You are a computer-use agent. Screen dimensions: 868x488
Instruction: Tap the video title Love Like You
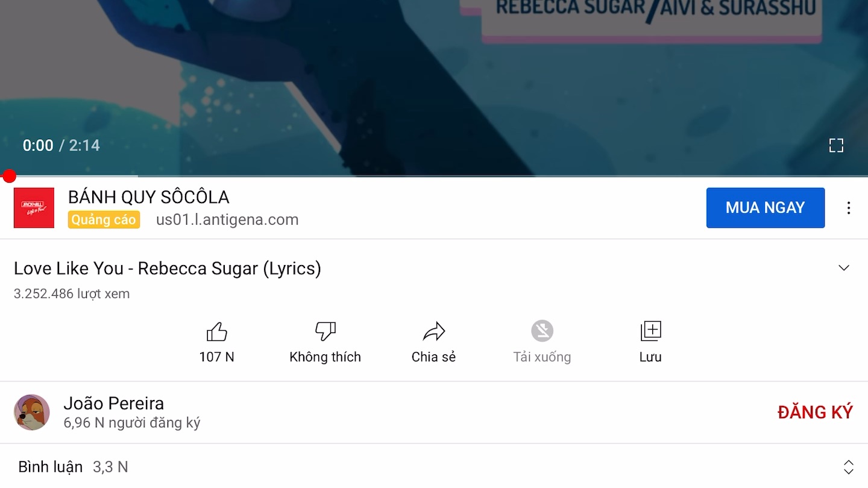[167, 268]
